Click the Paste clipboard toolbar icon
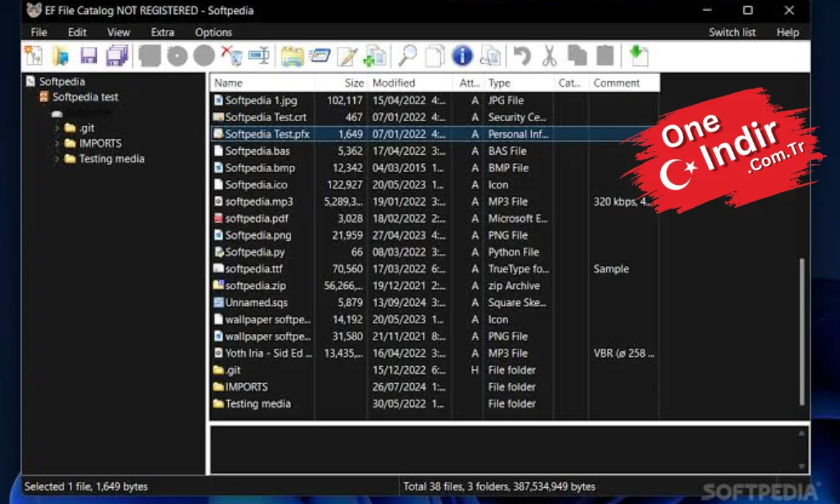 click(x=605, y=55)
